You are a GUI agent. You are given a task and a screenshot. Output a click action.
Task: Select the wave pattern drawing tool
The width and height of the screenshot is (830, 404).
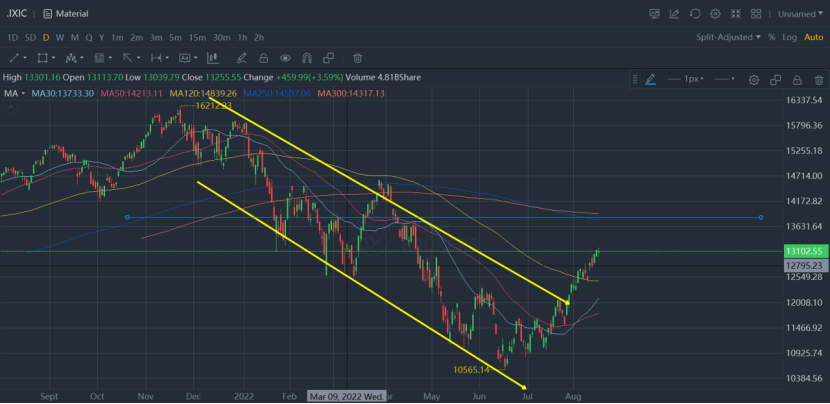point(71,58)
